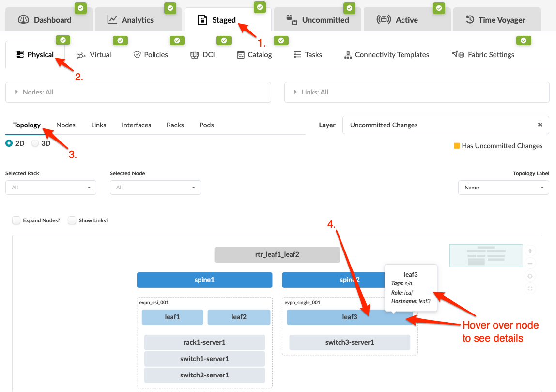The image size is (556, 392).
Task: Open Connectivity Templates sub-tab
Action: (x=386, y=55)
